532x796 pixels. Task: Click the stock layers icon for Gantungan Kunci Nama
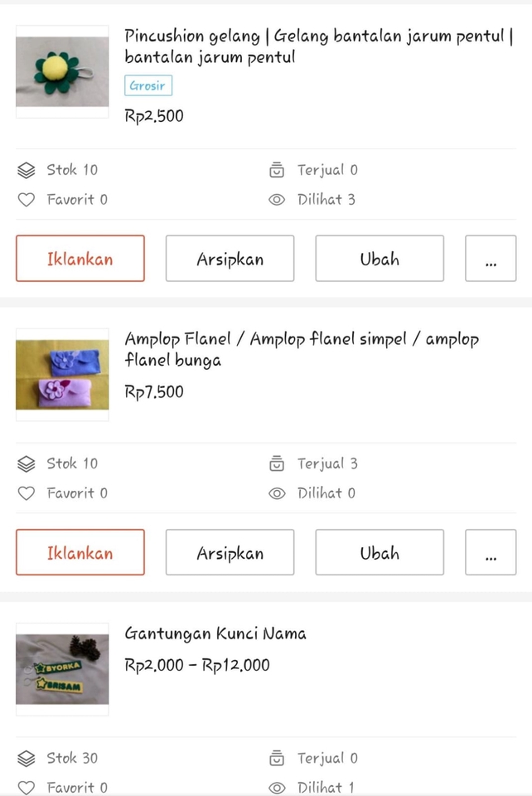tap(27, 757)
